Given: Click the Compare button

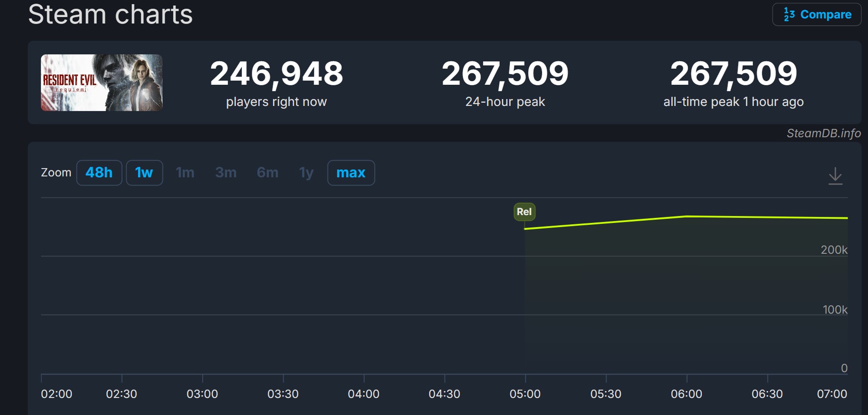Looking at the screenshot, I should tap(816, 15).
